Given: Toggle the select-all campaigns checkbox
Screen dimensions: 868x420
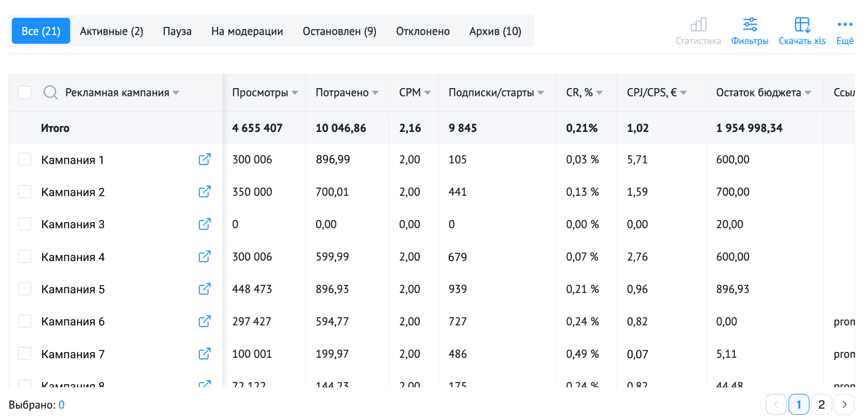Looking at the screenshot, I should pos(25,93).
